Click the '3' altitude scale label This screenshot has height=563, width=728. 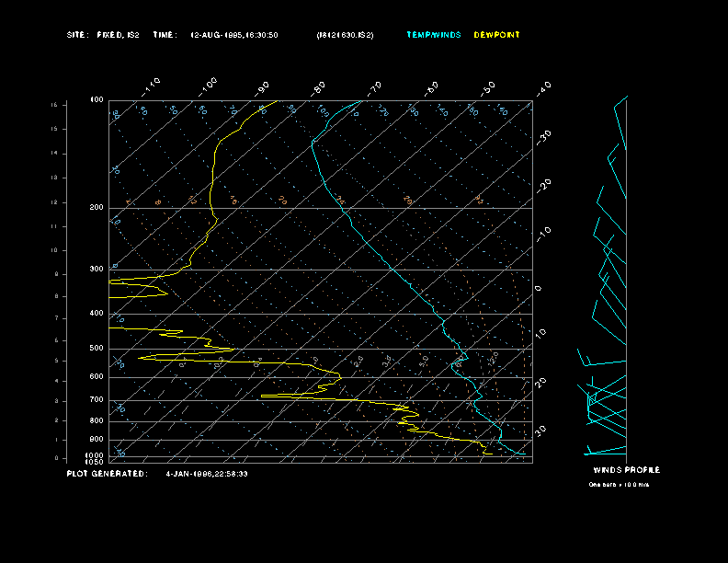point(57,401)
